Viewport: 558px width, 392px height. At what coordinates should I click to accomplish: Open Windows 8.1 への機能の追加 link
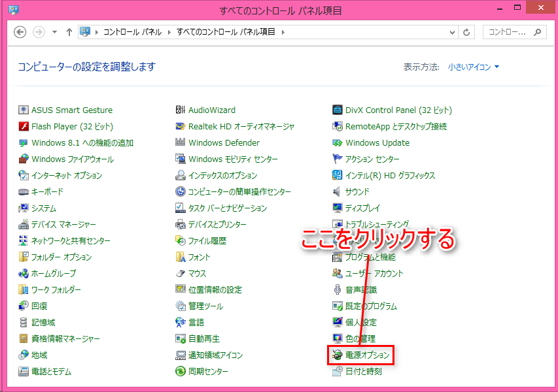point(82,143)
